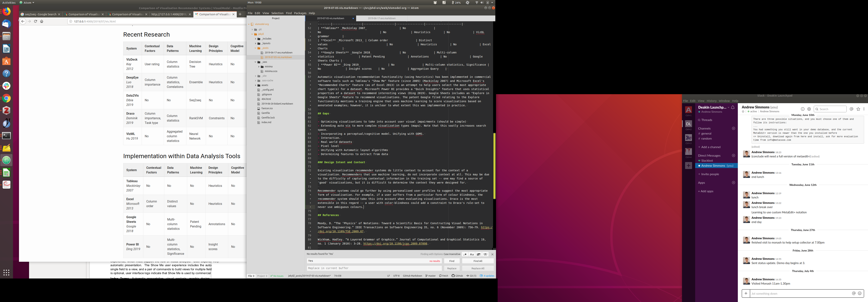
Task: Click the Slack conversation details info icon
Action: coord(803,109)
